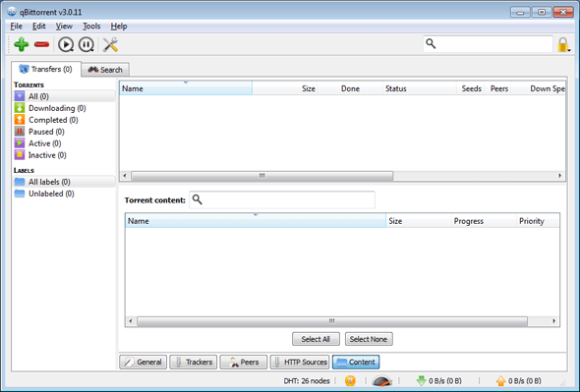Select the Active (0) filter
Screen dimensions: 580x392
(65, 143)
